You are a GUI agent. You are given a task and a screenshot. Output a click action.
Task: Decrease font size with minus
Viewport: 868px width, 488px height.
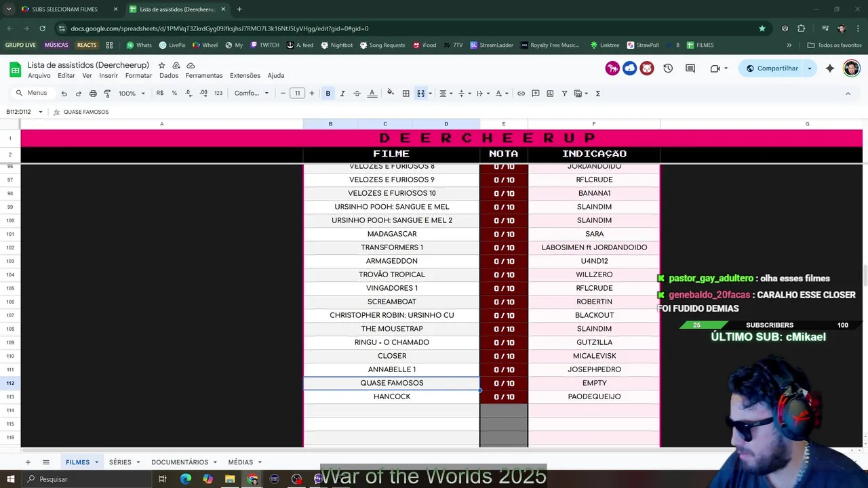(x=283, y=94)
